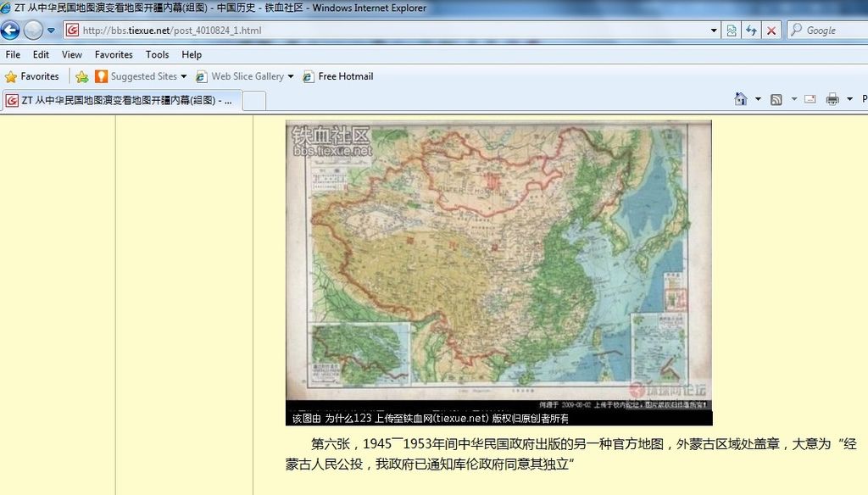Select the ZT tiexue page tab

(121, 100)
